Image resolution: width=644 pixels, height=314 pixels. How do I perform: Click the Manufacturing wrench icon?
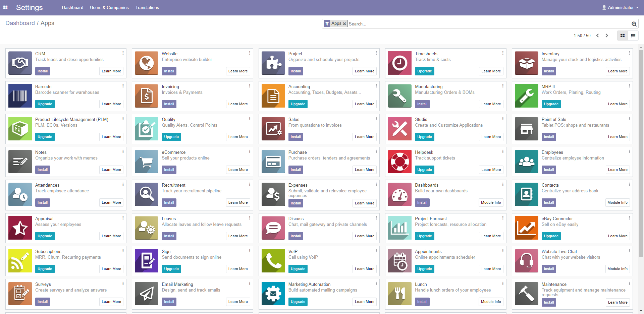400,96
